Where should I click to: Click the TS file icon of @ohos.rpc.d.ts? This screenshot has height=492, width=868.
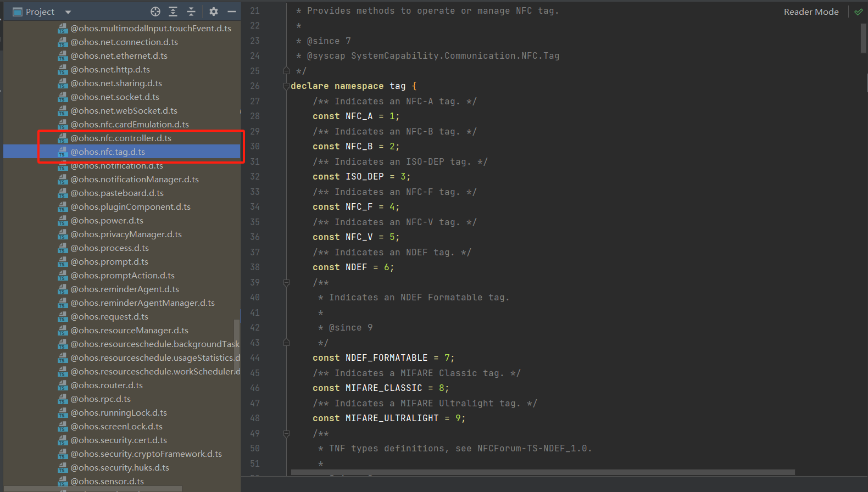point(63,399)
